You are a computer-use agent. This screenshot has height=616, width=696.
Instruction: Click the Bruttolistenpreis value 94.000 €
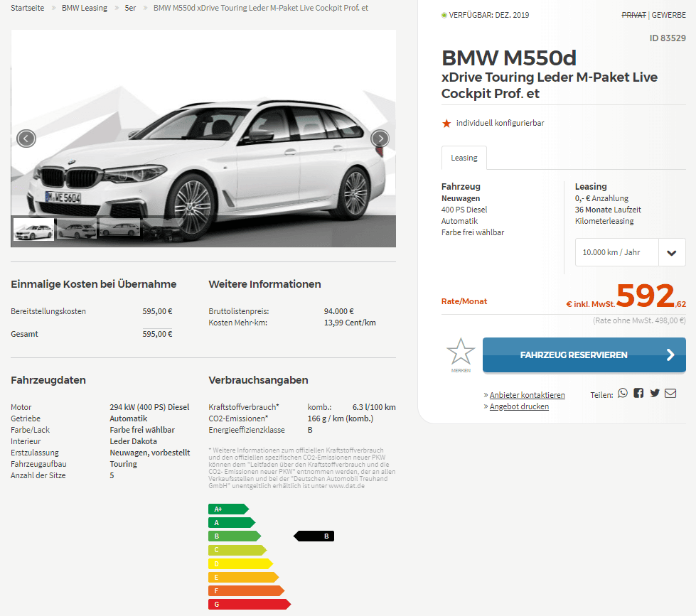[338, 311]
